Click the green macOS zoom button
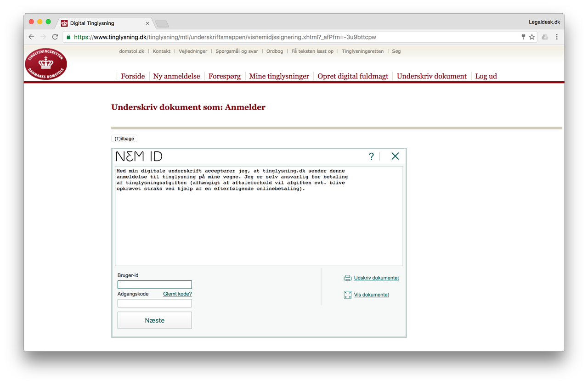Viewport: 588px width, 385px height. click(x=48, y=22)
